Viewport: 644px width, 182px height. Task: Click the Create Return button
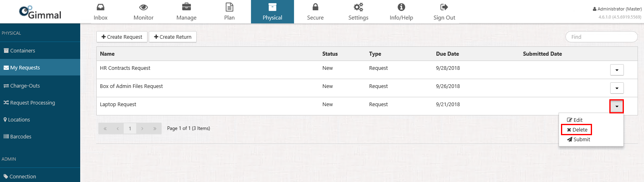(x=172, y=37)
